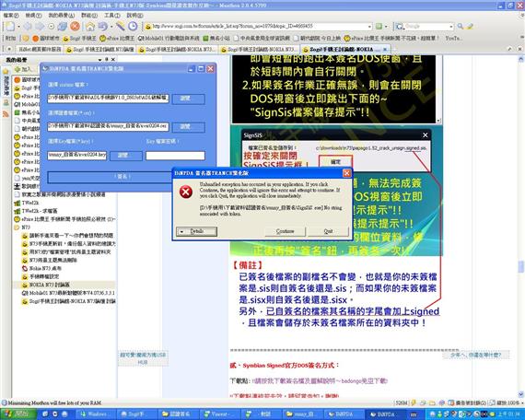
Task: Open the Home page icon
Action: (90, 26)
